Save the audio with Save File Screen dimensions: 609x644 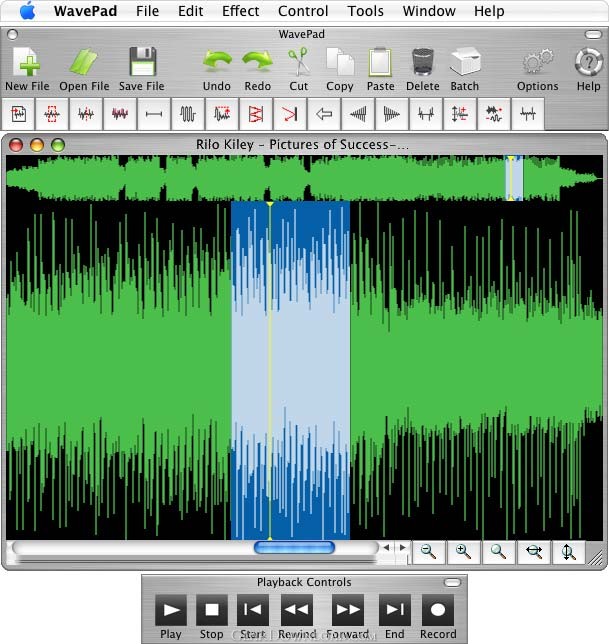[142, 69]
